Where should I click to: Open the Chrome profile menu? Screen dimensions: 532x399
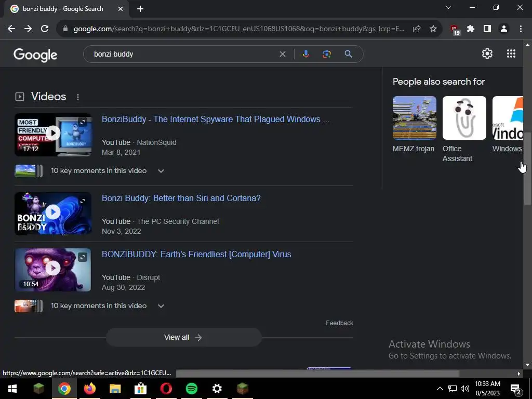(x=504, y=29)
